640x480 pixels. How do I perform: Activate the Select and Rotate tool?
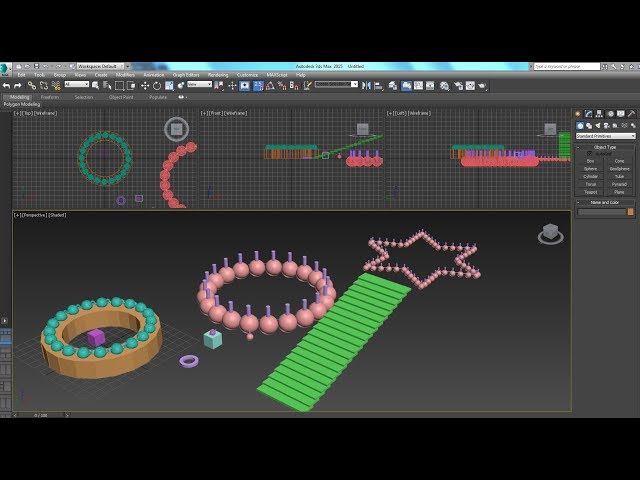(157, 86)
